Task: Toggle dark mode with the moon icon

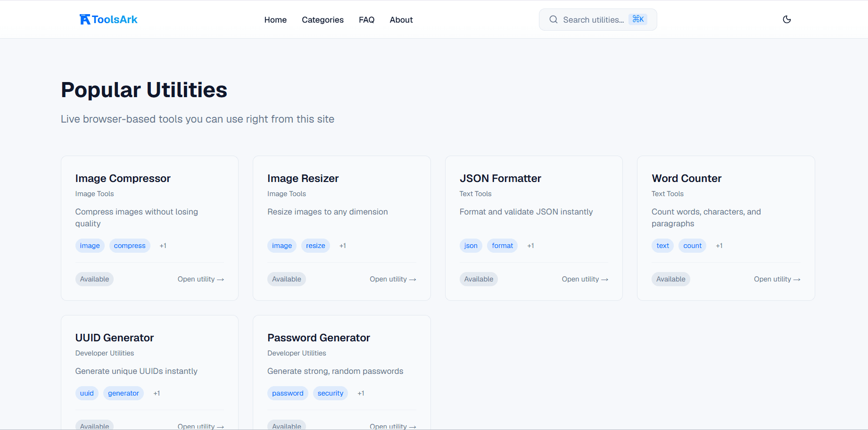Action: pos(786,19)
